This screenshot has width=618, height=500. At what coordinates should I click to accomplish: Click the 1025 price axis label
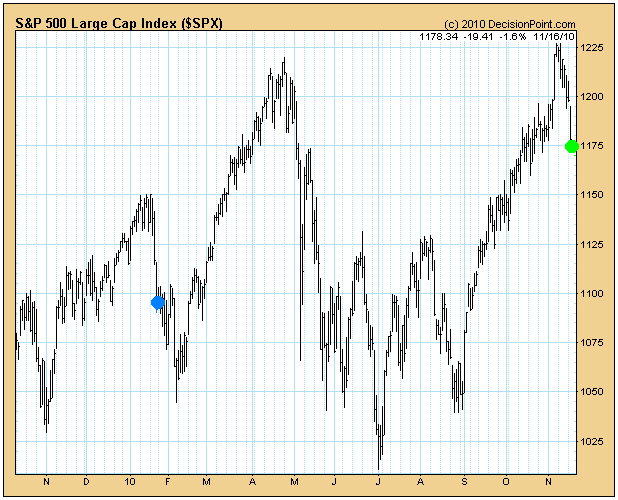pyautogui.click(x=592, y=441)
